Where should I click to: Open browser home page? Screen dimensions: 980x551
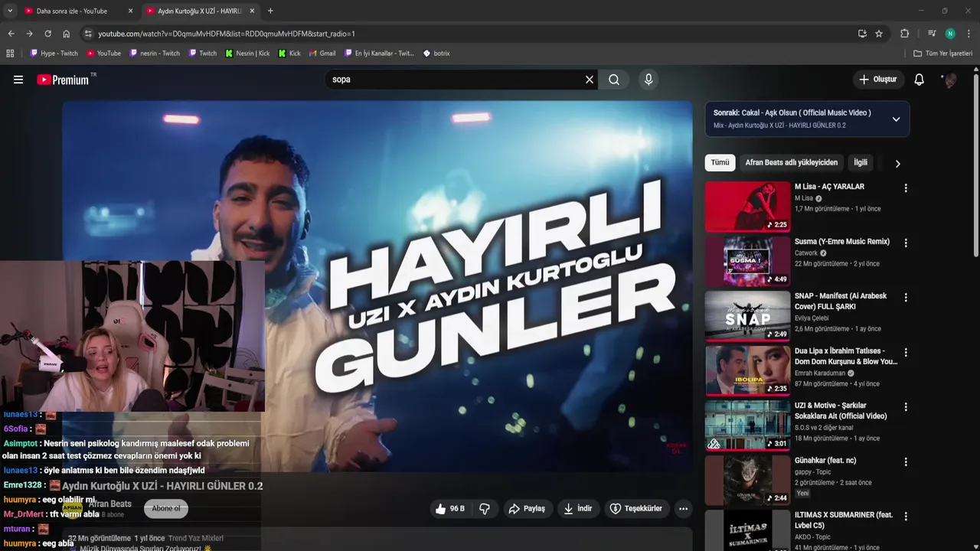[67, 34]
